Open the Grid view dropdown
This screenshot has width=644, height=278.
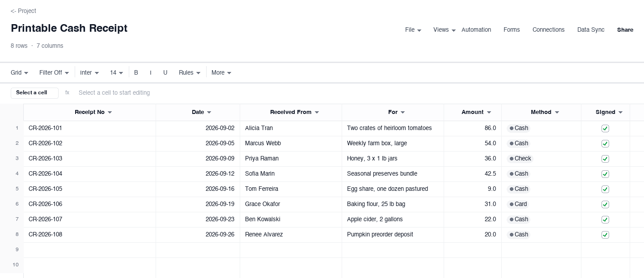20,72
